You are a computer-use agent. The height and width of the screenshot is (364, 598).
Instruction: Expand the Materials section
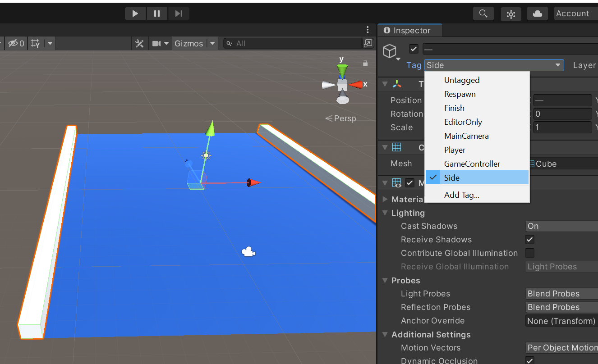click(x=385, y=199)
